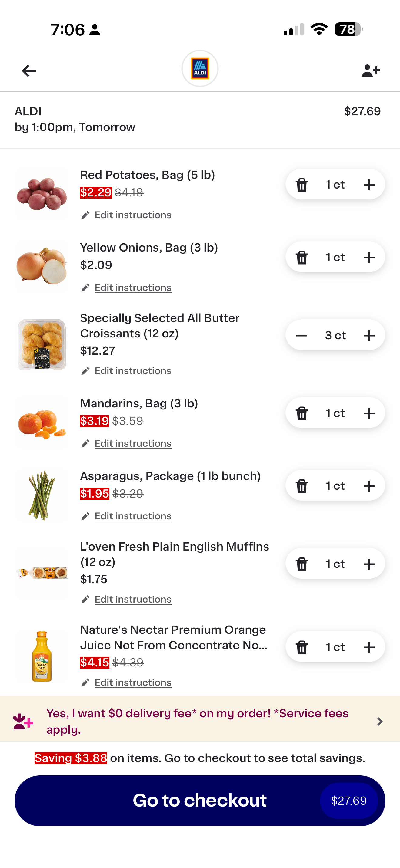400x868 pixels.
Task: Expand the $0 delivery fee offer chevron
Action: click(380, 722)
